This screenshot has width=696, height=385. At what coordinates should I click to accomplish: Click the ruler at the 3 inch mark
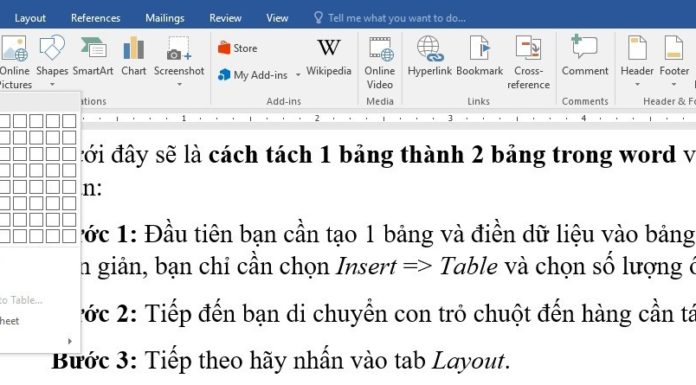click(x=450, y=118)
